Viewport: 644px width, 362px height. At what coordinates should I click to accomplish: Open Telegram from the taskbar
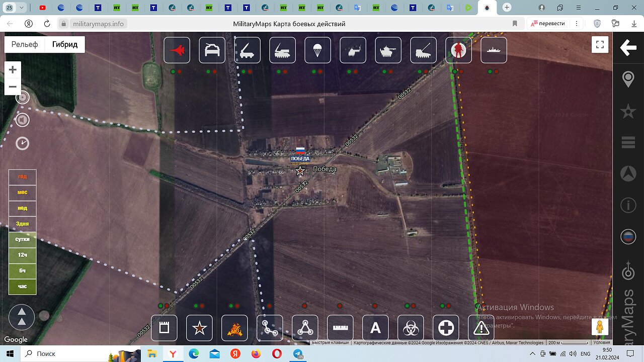(297, 354)
